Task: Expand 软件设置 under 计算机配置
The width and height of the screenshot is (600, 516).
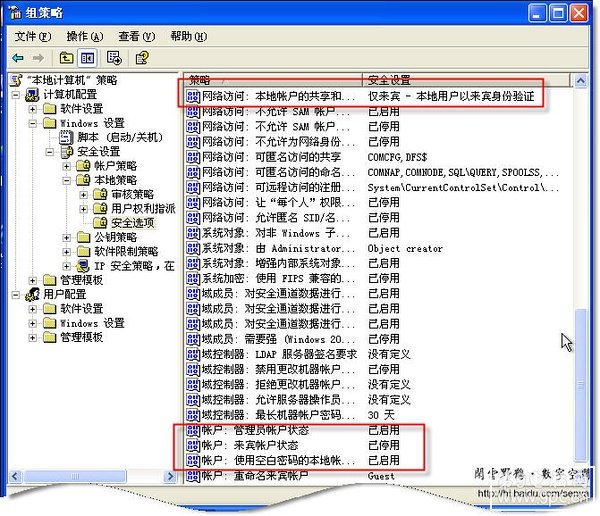Action: (33, 109)
